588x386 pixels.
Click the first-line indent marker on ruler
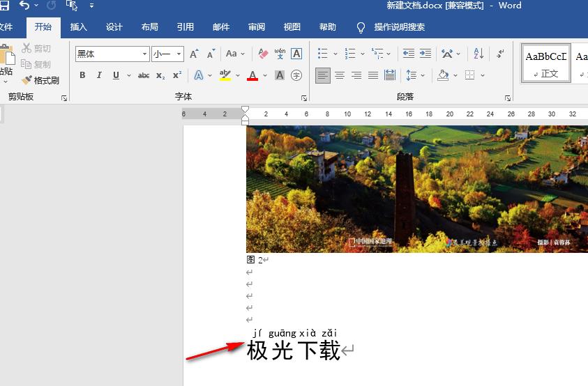[x=245, y=110]
